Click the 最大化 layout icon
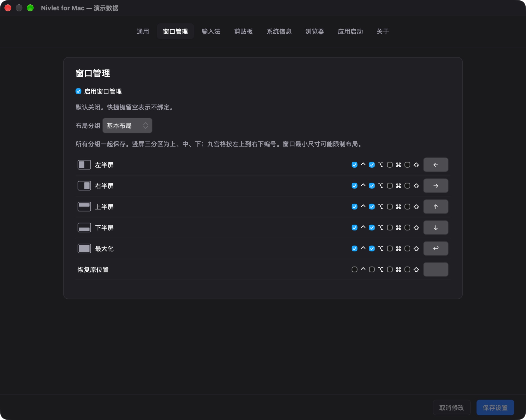 pos(84,248)
